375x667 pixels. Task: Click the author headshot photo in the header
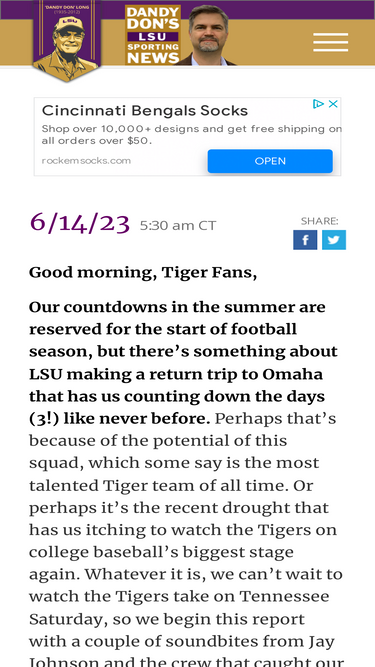click(x=208, y=35)
